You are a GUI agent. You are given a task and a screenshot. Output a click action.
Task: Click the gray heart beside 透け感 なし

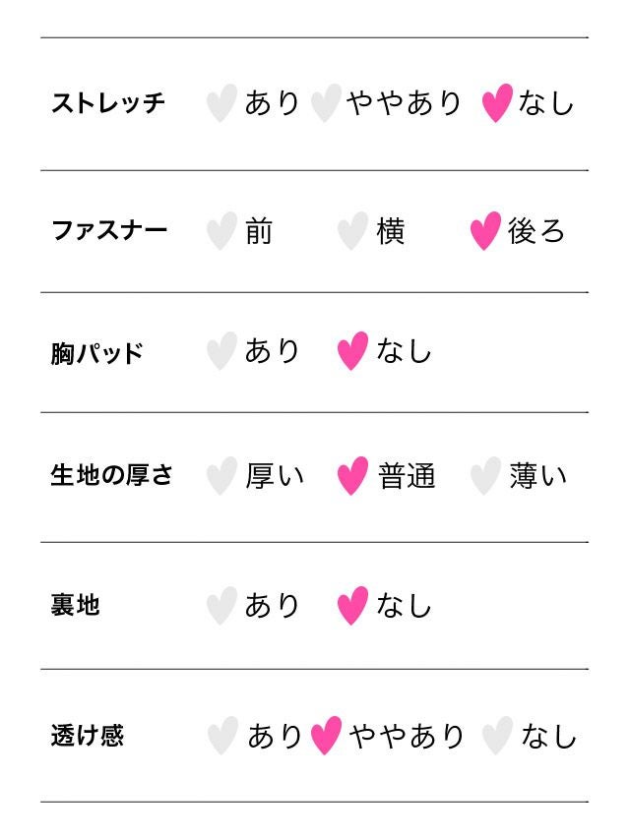(x=497, y=736)
